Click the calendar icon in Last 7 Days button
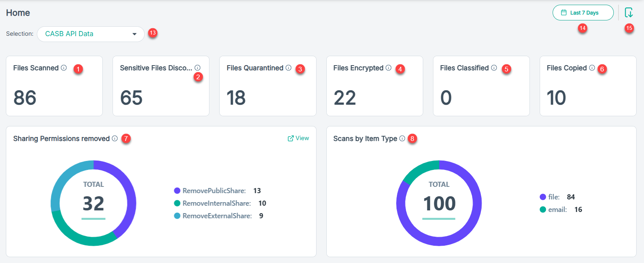644x263 pixels. tap(564, 13)
